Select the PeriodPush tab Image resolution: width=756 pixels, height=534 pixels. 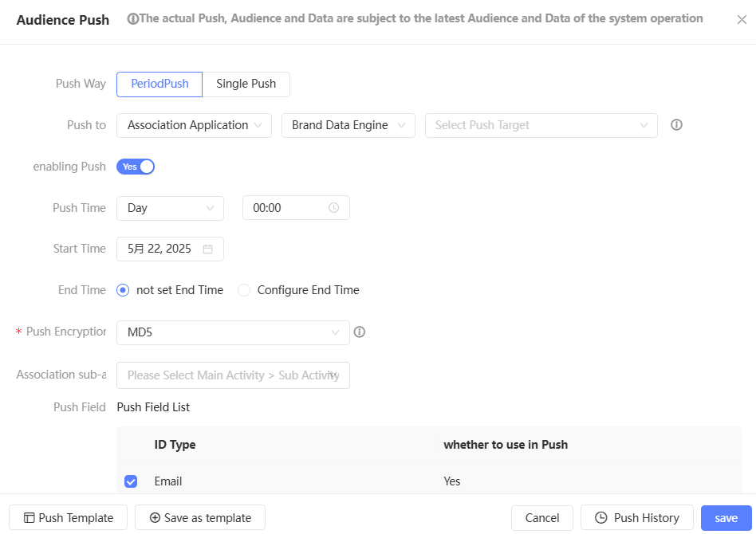point(159,84)
